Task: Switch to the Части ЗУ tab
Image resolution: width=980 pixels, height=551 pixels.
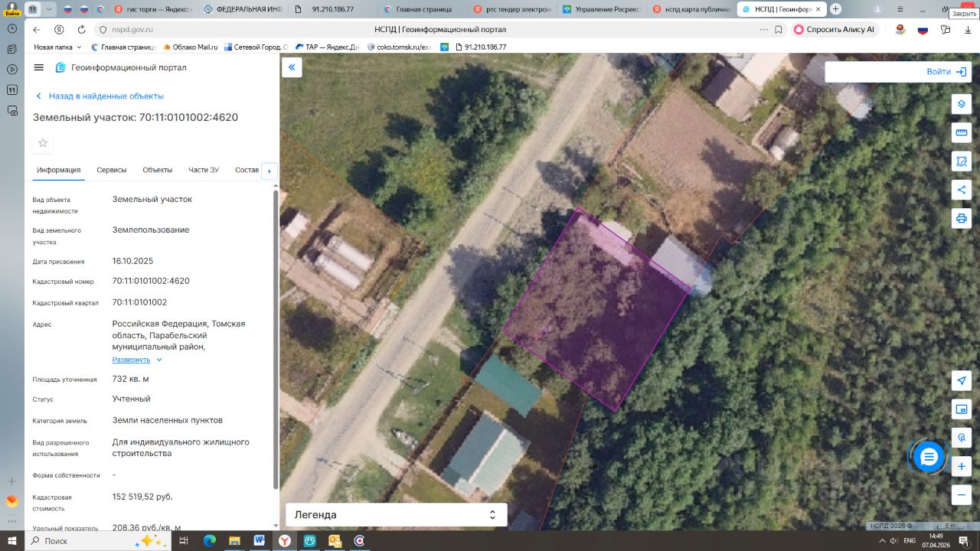Action: click(x=204, y=170)
